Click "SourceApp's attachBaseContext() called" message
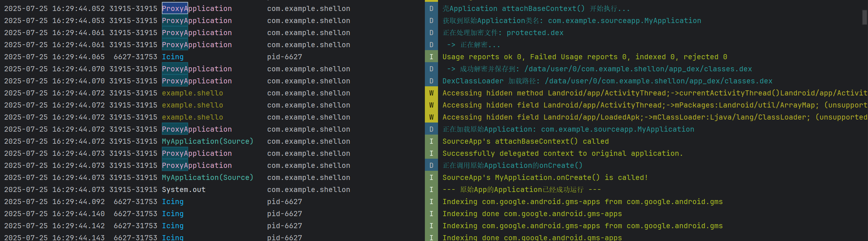Viewport: 868px width, 241px height. [525, 141]
